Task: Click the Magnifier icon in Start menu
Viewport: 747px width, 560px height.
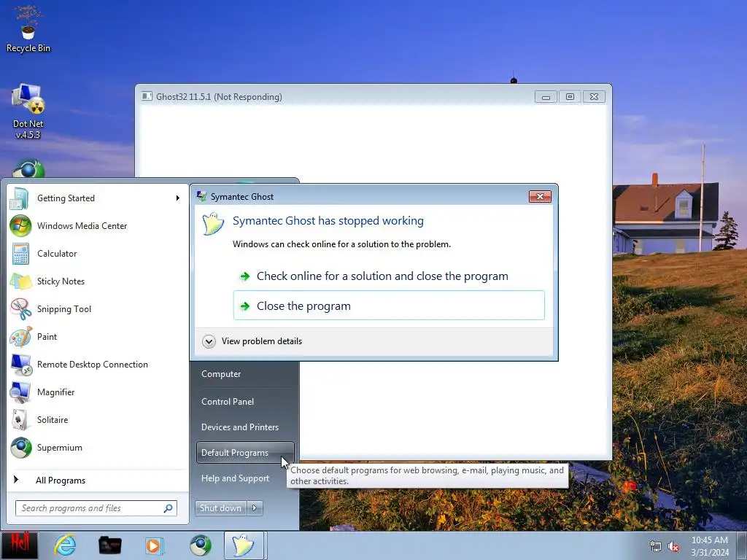Action: pos(20,392)
